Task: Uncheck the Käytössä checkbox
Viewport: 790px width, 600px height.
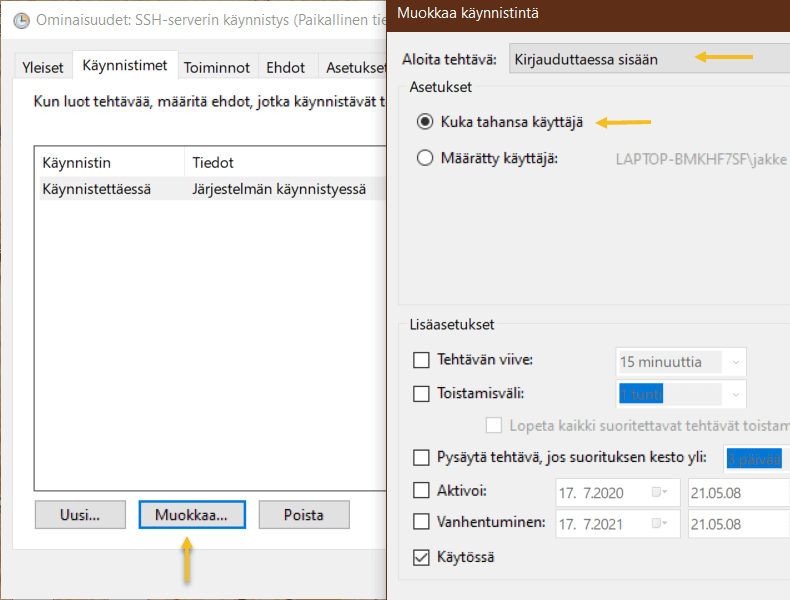Action: click(422, 556)
